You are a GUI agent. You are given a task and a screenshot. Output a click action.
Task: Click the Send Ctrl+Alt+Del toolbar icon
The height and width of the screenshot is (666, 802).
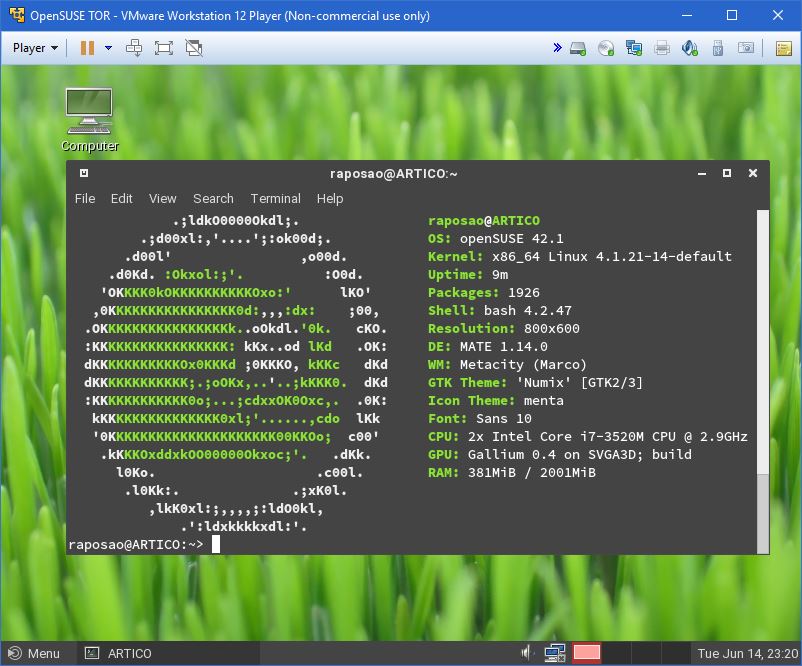pyautogui.click(x=135, y=47)
